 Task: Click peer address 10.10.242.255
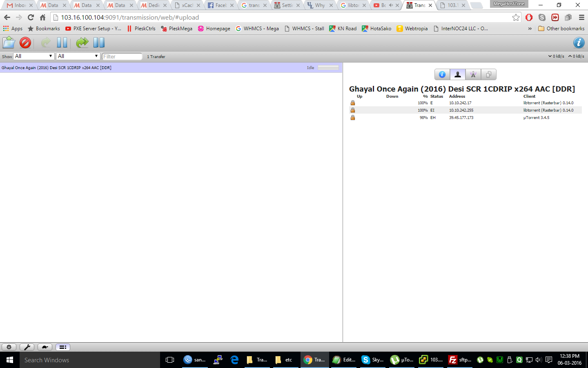461,110
